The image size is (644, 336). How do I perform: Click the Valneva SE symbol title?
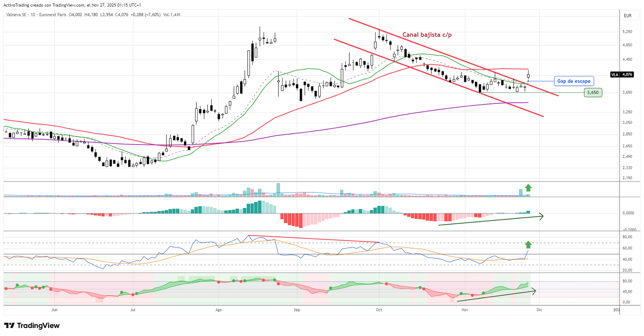pyautogui.click(x=16, y=15)
